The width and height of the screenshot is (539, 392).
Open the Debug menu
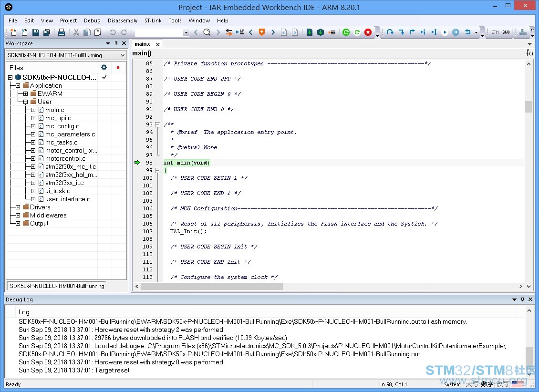[92, 21]
